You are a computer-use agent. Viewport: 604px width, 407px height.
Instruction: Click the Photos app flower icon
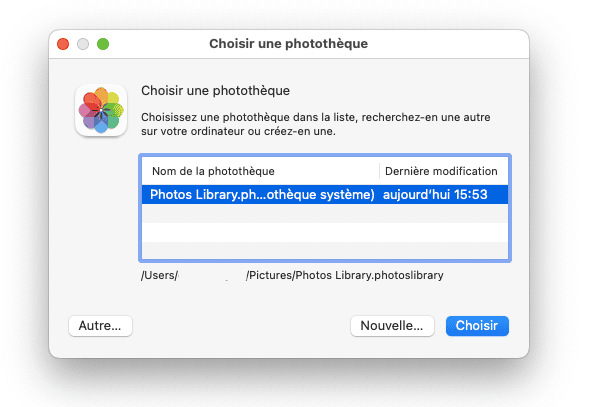point(101,110)
